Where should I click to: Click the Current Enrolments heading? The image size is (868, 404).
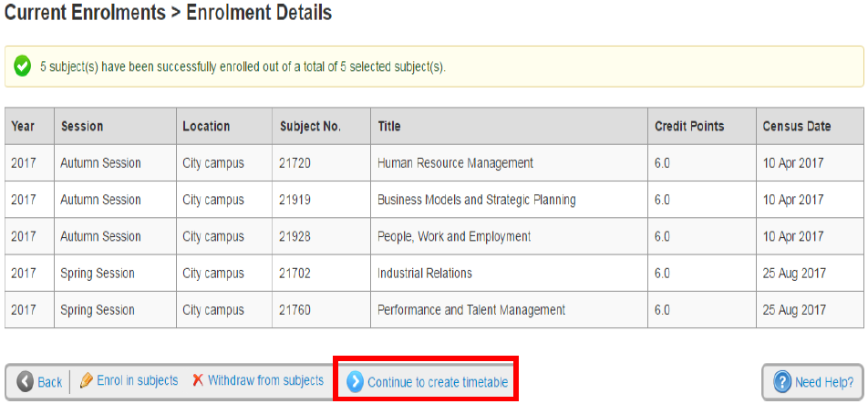click(84, 12)
